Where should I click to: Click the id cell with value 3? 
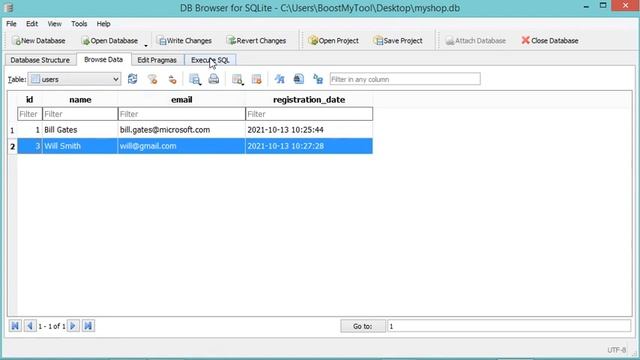[x=30, y=146]
